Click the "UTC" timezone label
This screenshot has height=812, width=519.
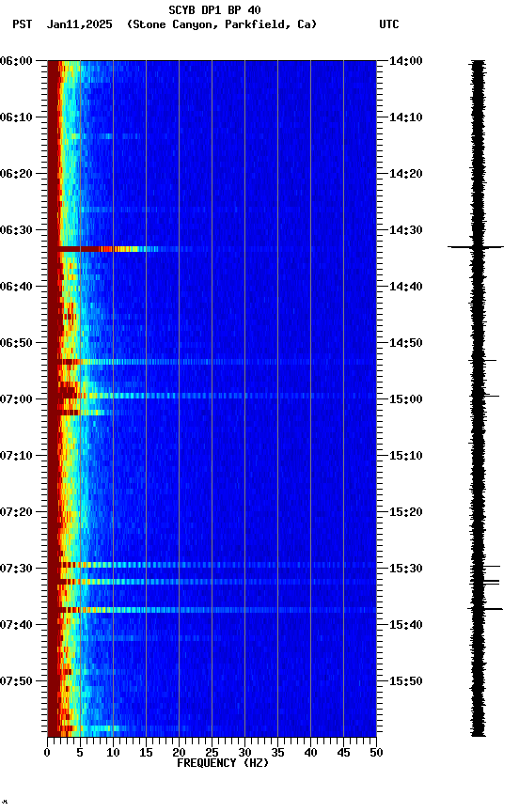point(389,24)
